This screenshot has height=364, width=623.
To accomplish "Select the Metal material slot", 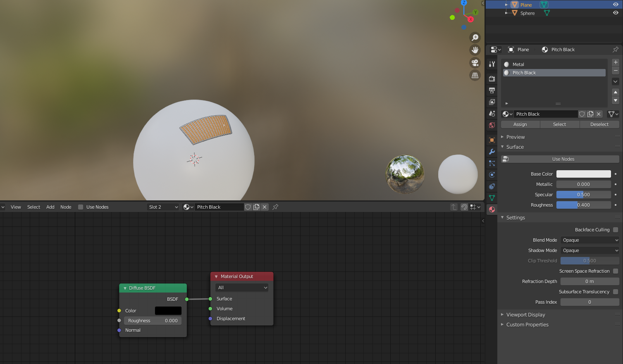I will (x=554, y=64).
